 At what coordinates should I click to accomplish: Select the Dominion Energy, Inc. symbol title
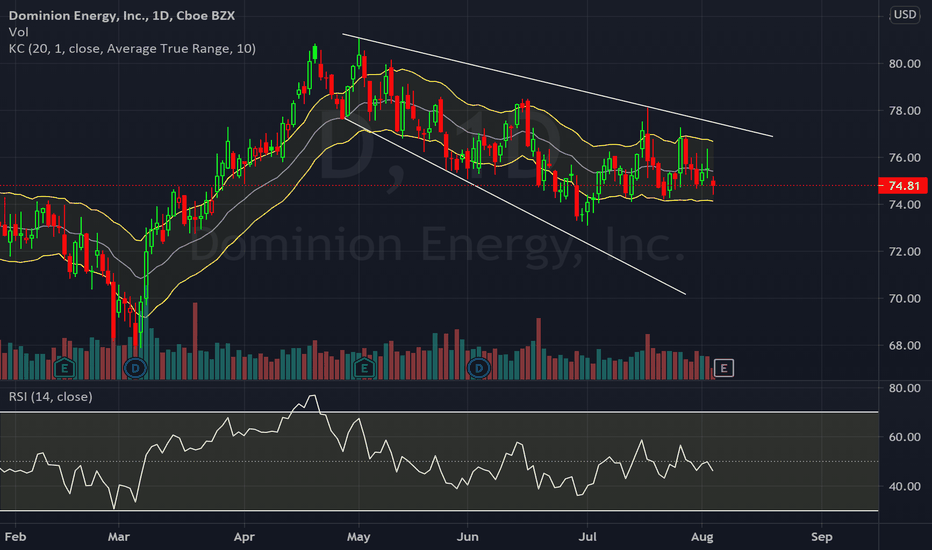pyautogui.click(x=121, y=15)
